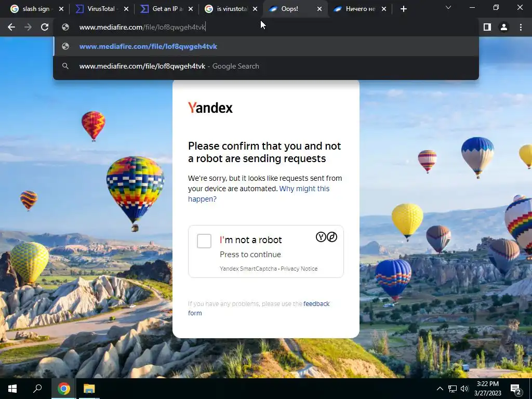Click the site globe icon in address bar
532x399 pixels.
pos(65,27)
